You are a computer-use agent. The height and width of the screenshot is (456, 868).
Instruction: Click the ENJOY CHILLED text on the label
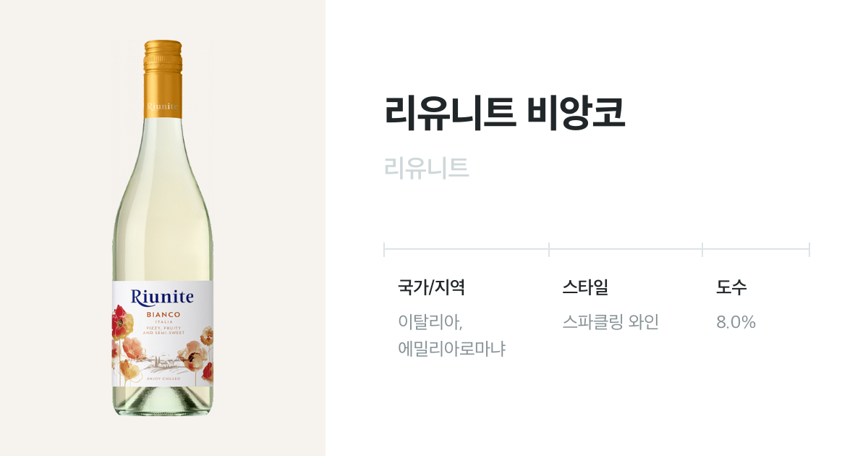click(x=163, y=379)
